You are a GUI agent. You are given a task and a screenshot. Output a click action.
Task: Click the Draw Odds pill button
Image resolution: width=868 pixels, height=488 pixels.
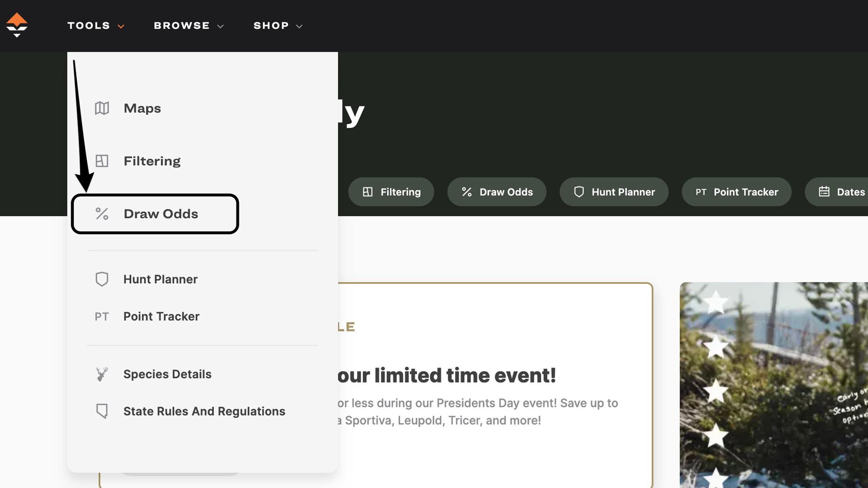click(496, 192)
